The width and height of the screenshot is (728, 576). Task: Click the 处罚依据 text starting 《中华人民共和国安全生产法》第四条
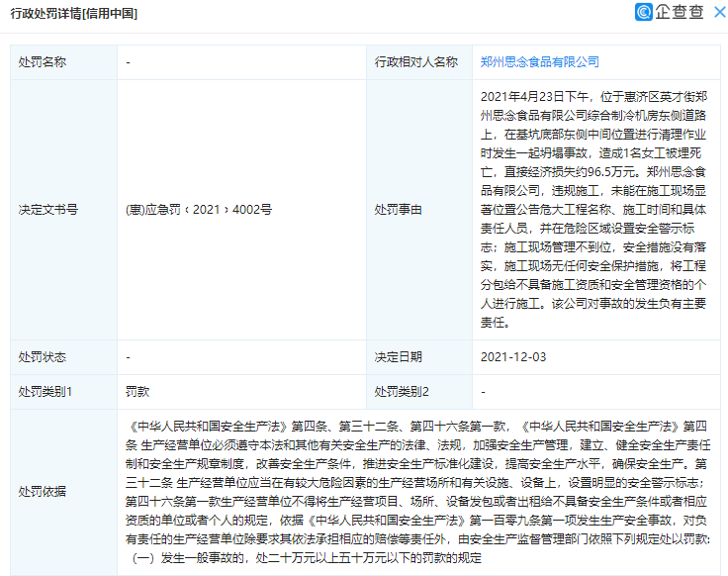click(417, 492)
